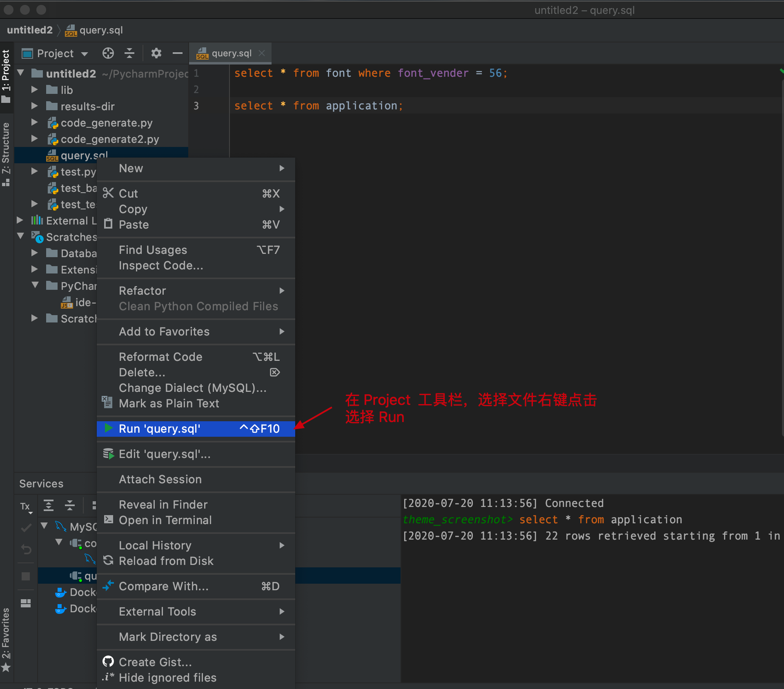Click the collapse all icon in Project toolbar
Screen dimensions: 784x689
pos(129,53)
